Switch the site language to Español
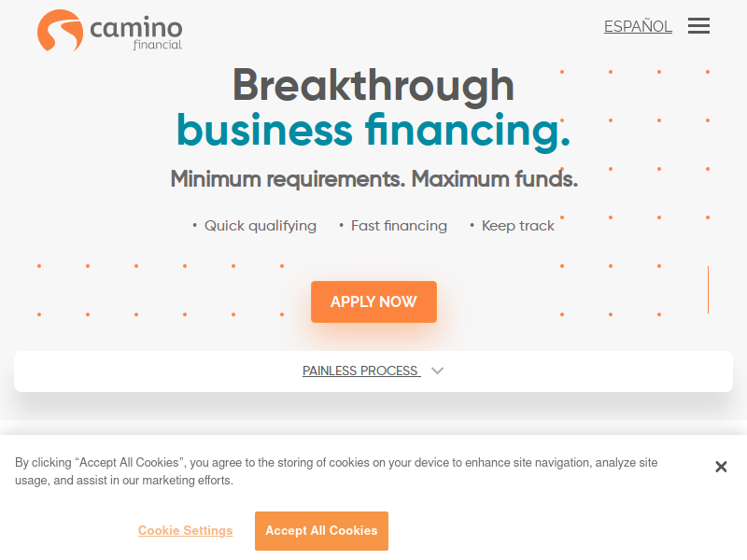This screenshot has width=747, height=560. [638, 26]
